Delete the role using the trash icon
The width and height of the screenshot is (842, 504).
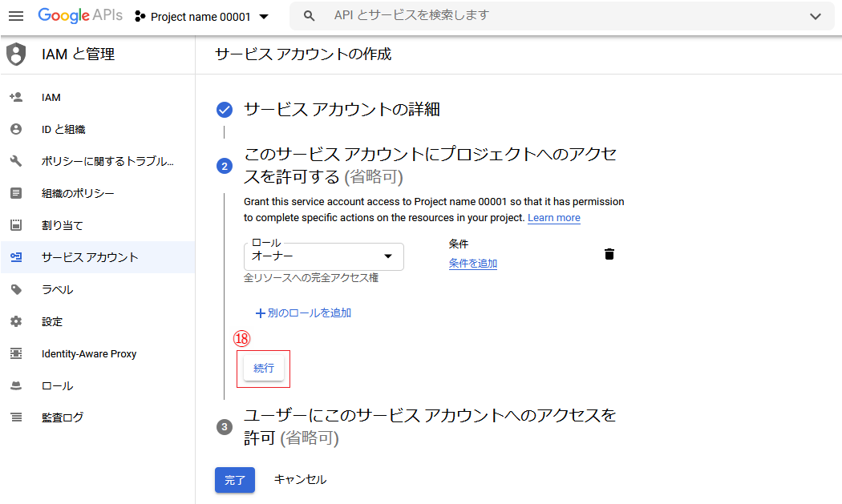pos(609,254)
